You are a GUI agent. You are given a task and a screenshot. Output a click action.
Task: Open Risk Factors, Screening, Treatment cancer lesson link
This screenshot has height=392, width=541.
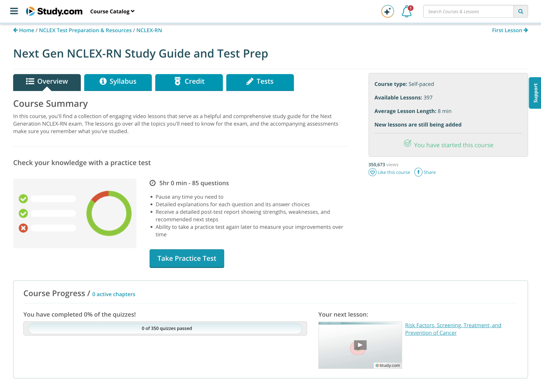[x=453, y=329]
